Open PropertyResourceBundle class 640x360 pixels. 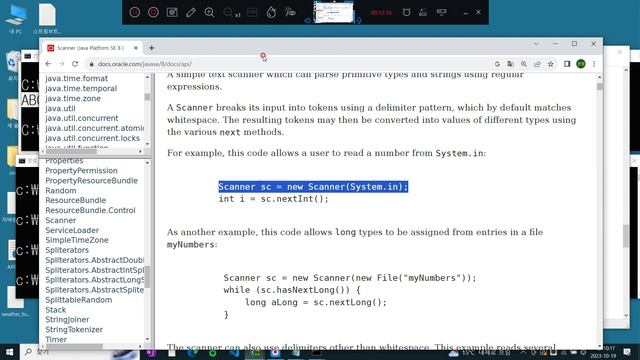point(91,180)
